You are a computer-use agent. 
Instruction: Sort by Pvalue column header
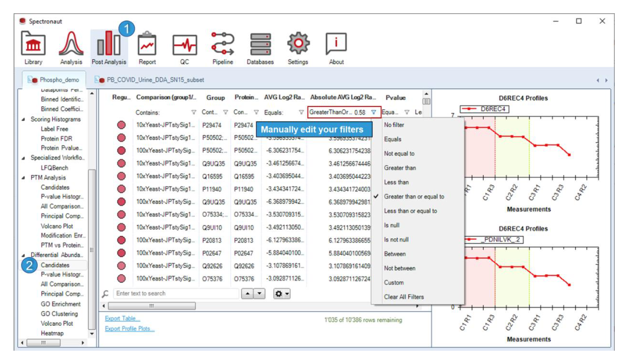pos(396,98)
